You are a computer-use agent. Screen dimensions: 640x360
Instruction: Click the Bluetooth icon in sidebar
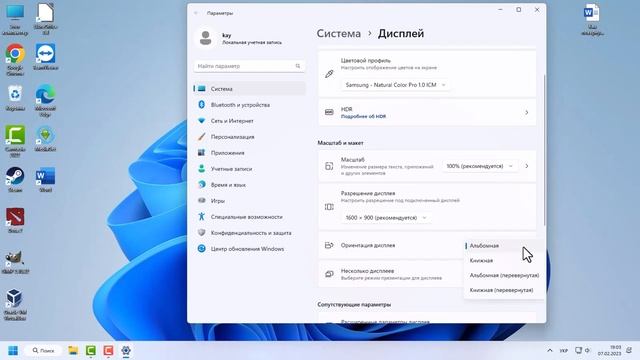pyautogui.click(x=201, y=105)
